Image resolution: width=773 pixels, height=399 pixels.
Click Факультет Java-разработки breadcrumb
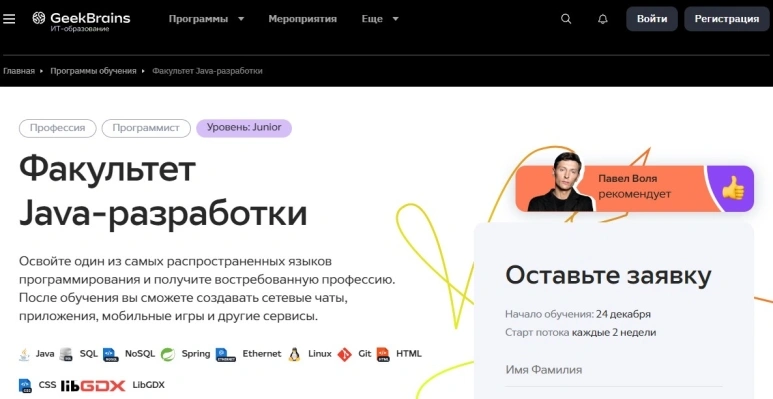pos(207,71)
